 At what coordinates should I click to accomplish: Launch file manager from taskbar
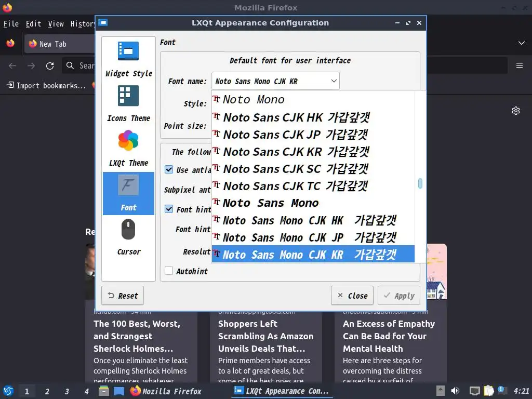coord(104,391)
